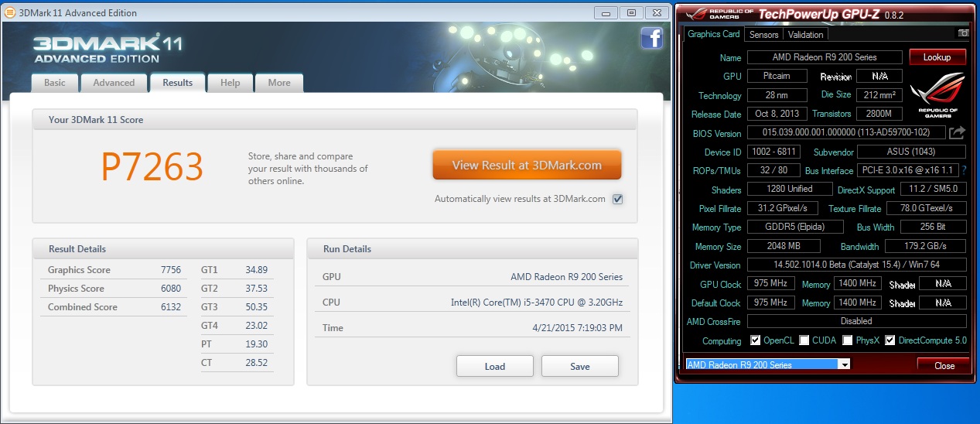Click the Texture Fillrate value 78.0 GTexel/s

(927, 208)
